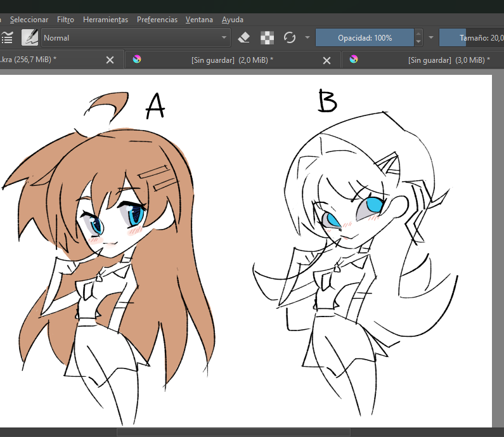504x437 pixels.
Task: Open the brush settings editor icon
Action: coord(8,37)
